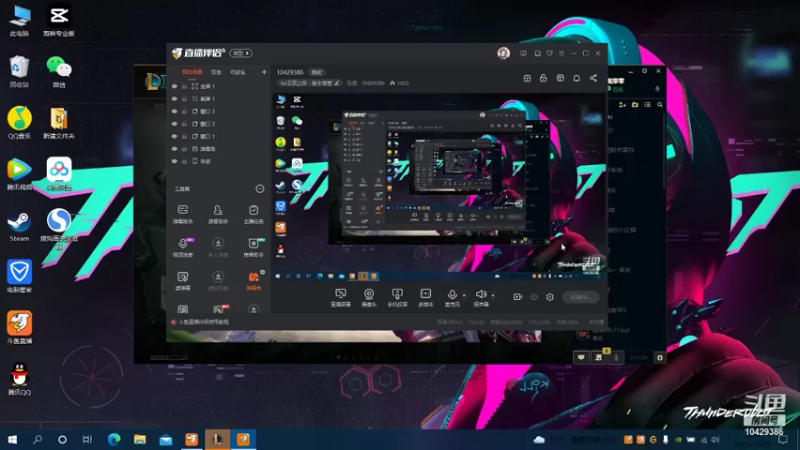
Task: Open the companion usage tutorial link
Action: pyautogui.click(x=204, y=322)
